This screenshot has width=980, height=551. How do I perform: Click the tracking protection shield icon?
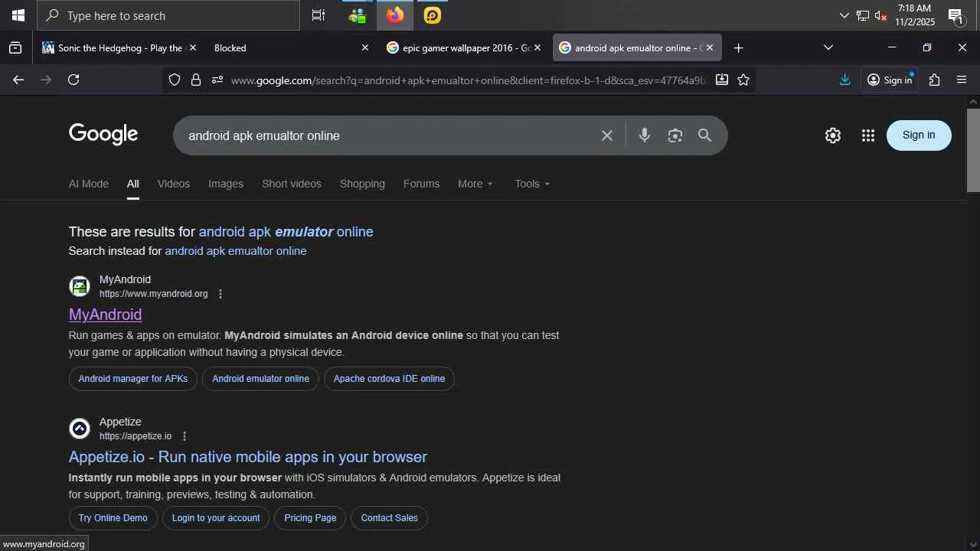(175, 80)
